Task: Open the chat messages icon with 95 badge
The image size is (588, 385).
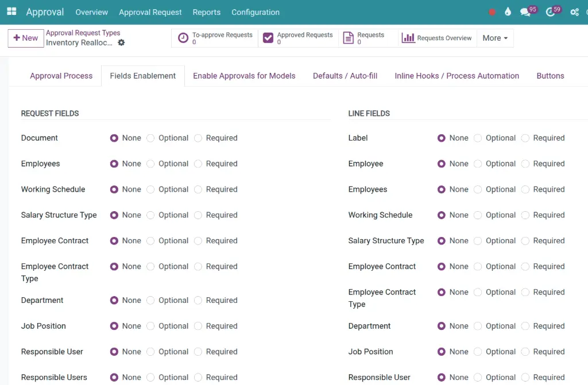Action: 525,12
